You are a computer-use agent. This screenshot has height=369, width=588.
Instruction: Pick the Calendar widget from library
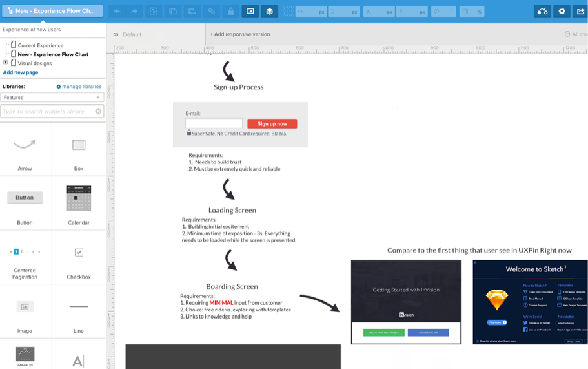(79, 204)
